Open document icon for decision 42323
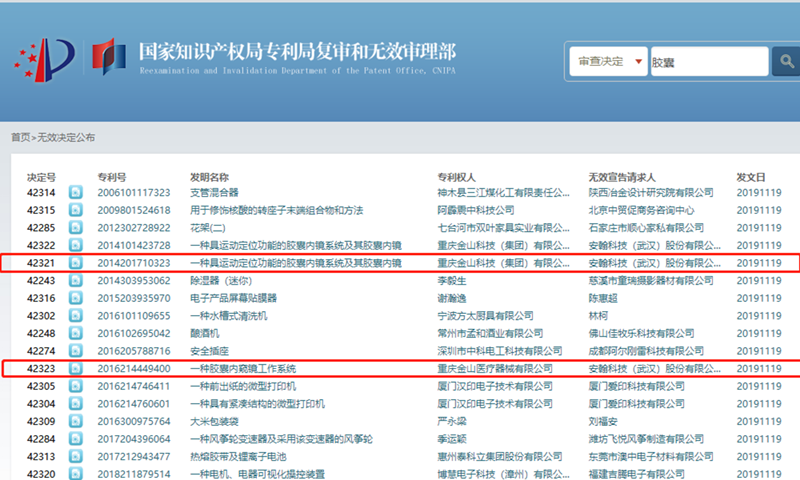The width and height of the screenshot is (800, 480). 76,369
